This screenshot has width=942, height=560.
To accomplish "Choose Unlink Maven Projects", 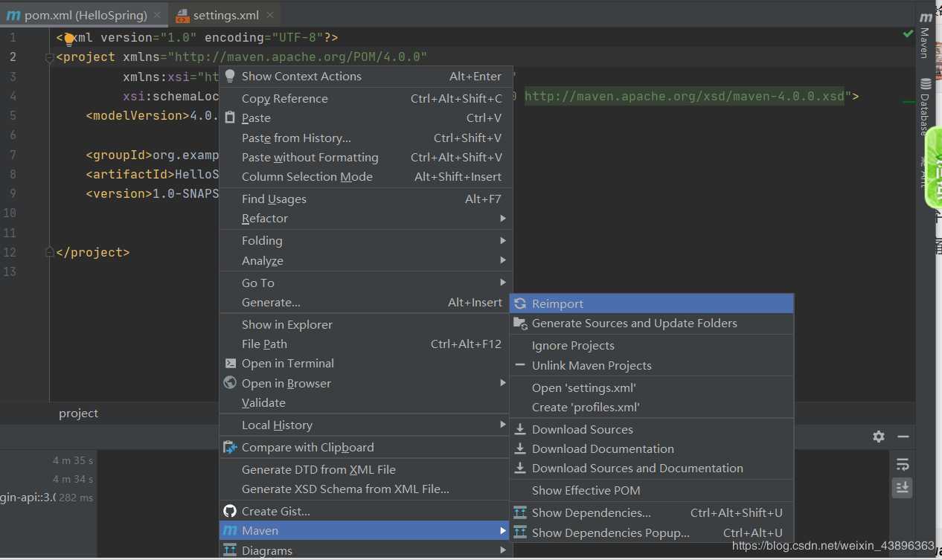I will pos(652,365).
